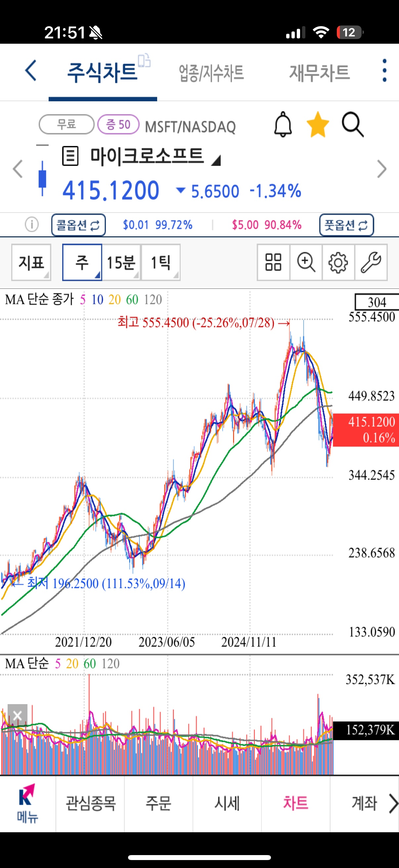Tap the copy screen icon beside 주식차트
399x868 pixels.
(145, 61)
